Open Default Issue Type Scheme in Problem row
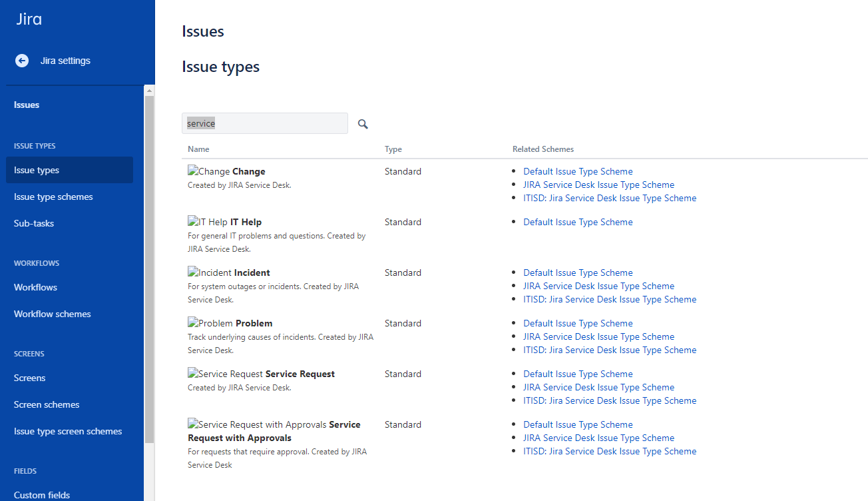868x501 pixels. click(x=578, y=323)
